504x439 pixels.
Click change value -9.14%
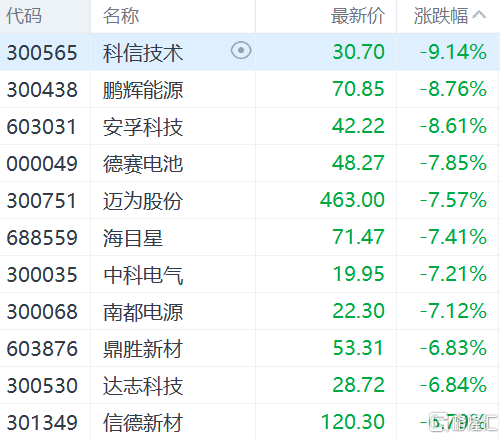[453, 52]
